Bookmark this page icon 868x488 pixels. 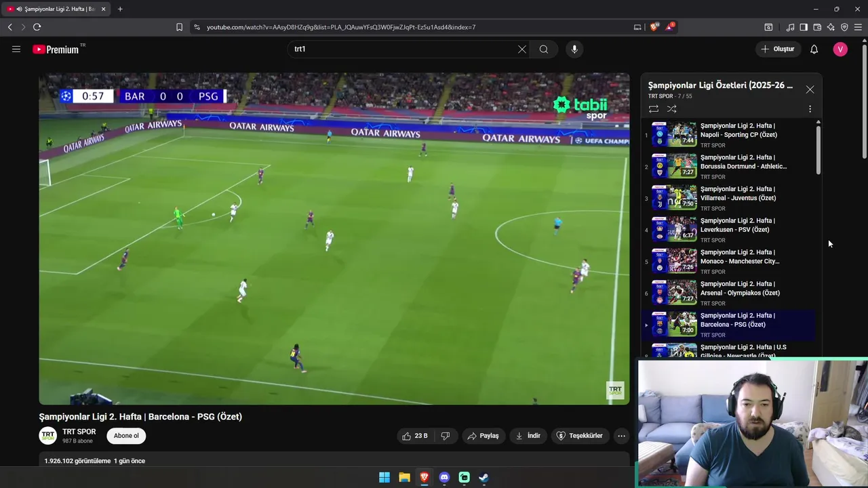179,27
